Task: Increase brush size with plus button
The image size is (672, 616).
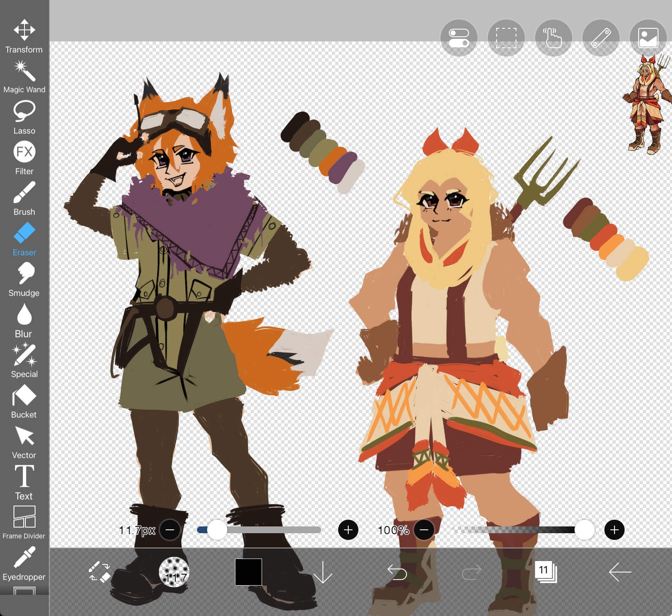Action: coord(348,530)
